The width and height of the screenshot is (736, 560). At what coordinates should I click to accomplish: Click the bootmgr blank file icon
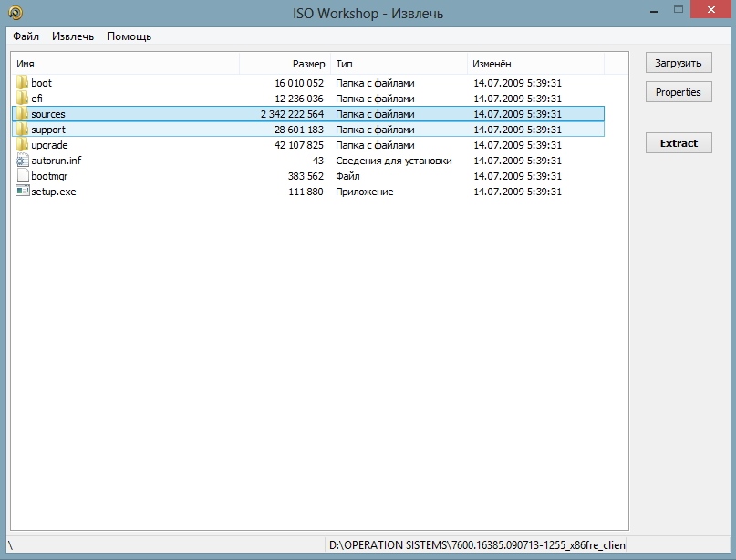[x=22, y=175]
